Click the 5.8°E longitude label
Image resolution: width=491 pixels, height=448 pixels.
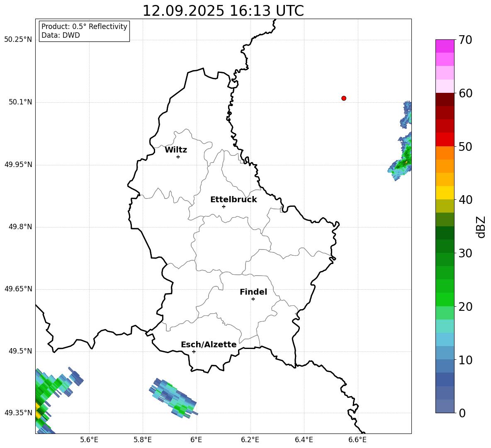(143, 440)
